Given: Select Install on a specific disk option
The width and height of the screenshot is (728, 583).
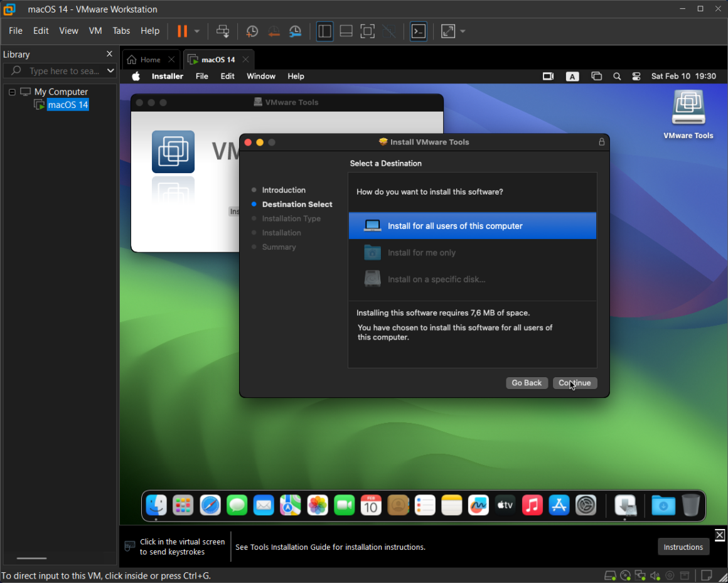Looking at the screenshot, I should [x=472, y=279].
